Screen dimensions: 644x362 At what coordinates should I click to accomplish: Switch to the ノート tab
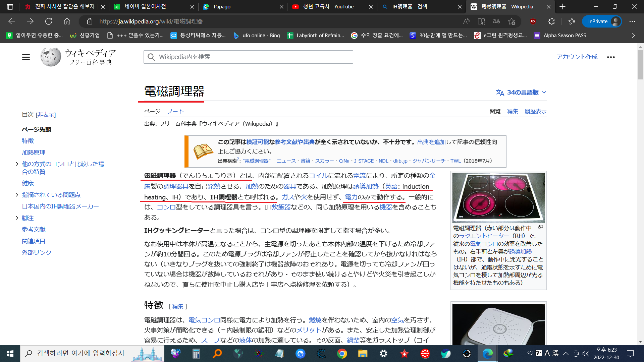click(175, 111)
